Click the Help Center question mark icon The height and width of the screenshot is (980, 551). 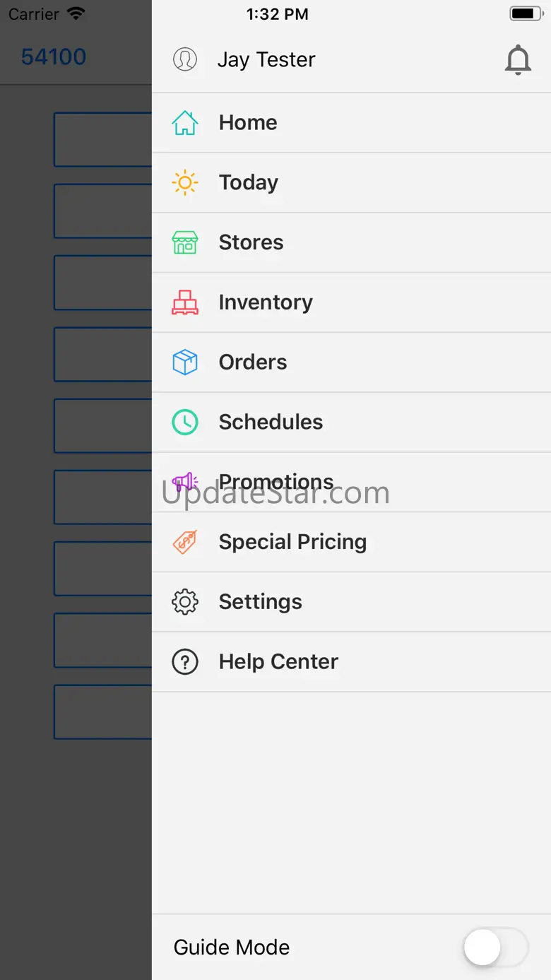click(185, 662)
